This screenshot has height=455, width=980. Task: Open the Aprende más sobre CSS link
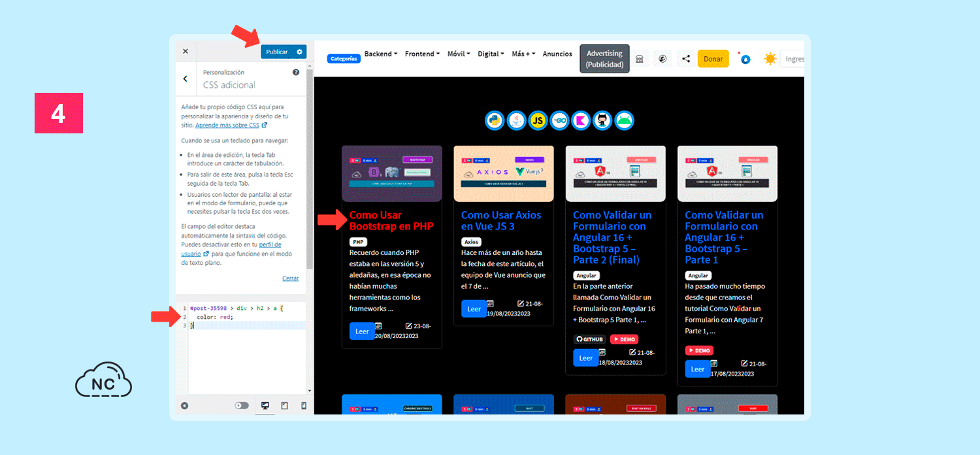231,125
